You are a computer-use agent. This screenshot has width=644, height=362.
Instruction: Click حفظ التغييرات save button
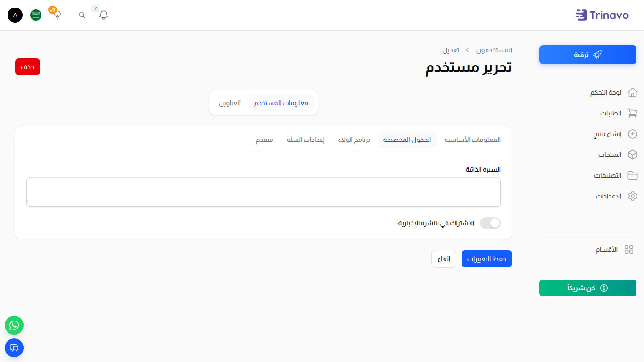coord(487,259)
